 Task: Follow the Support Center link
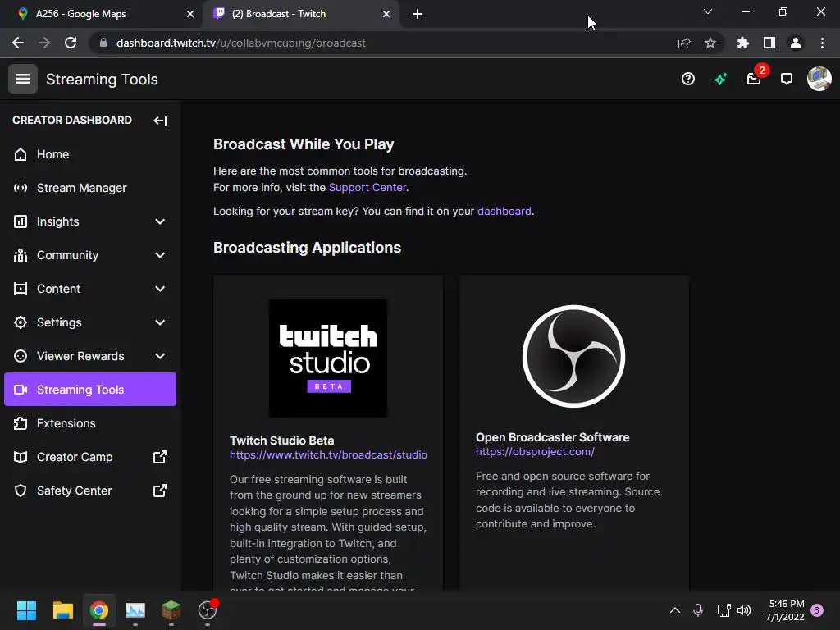[367, 188]
